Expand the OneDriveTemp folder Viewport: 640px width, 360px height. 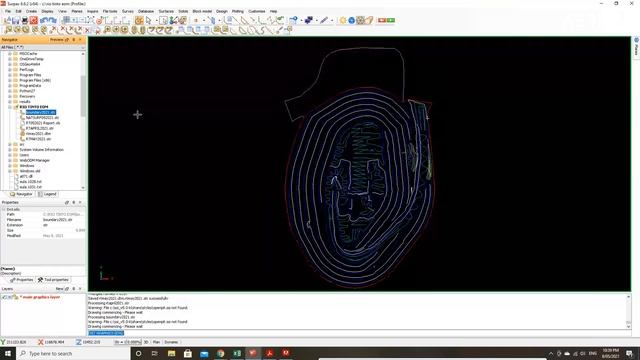10,59
